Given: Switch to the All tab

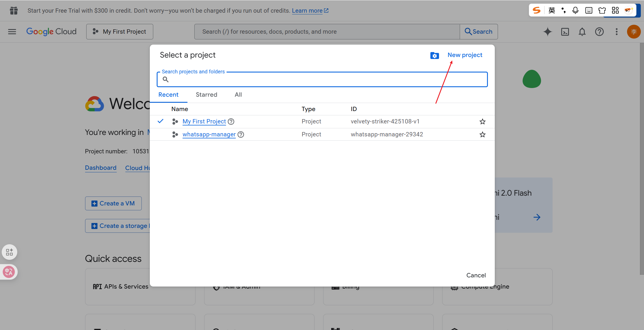Looking at the screenshot, I should (238, 95).
